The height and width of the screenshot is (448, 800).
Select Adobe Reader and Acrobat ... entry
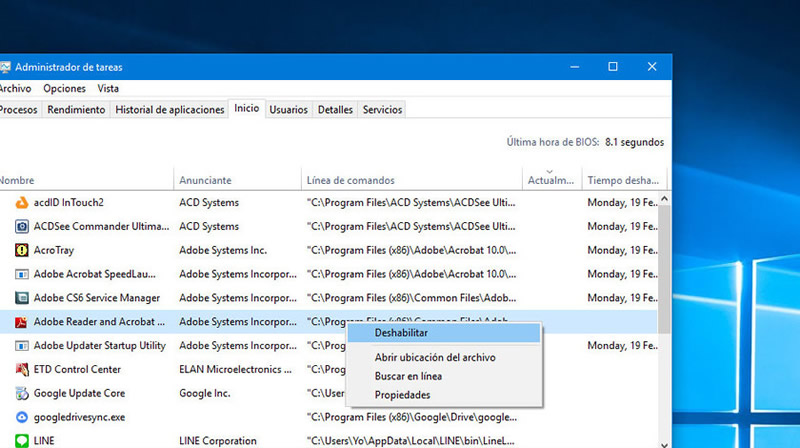[x=99, y=322]
